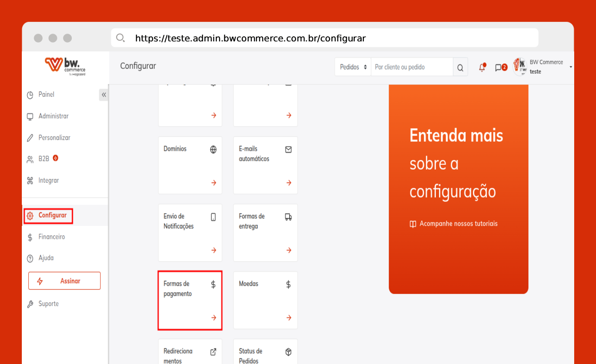
Task: Collapse the sidebar with double-chevron icon
Action: coord(104,95)
